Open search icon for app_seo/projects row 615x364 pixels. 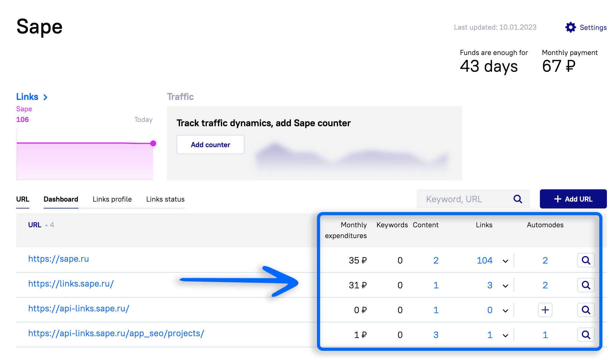(x=586, y=335)
